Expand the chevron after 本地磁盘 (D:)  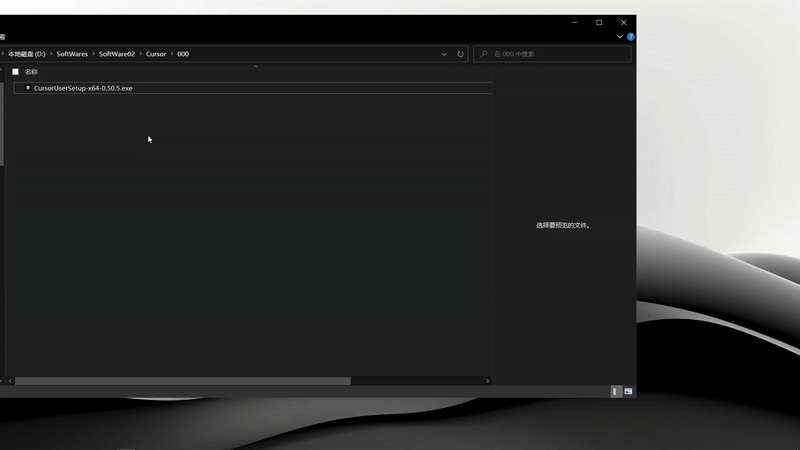tap(51, 54)
